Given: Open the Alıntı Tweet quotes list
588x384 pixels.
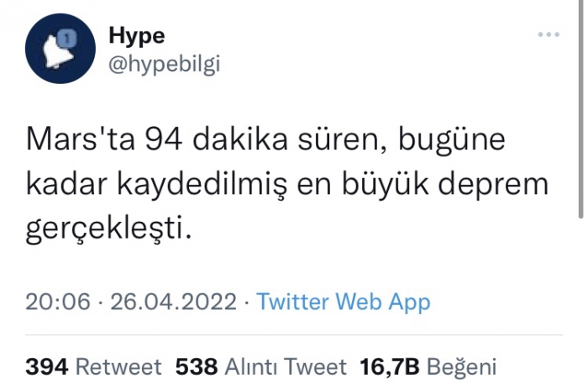Looking at the screenshot, I should (x=286, y=366).
